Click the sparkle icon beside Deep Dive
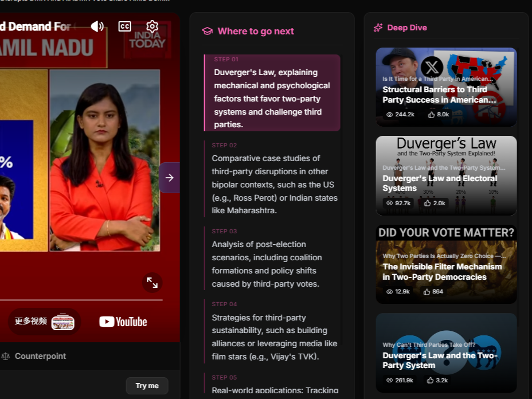 [x=378, y=28]
